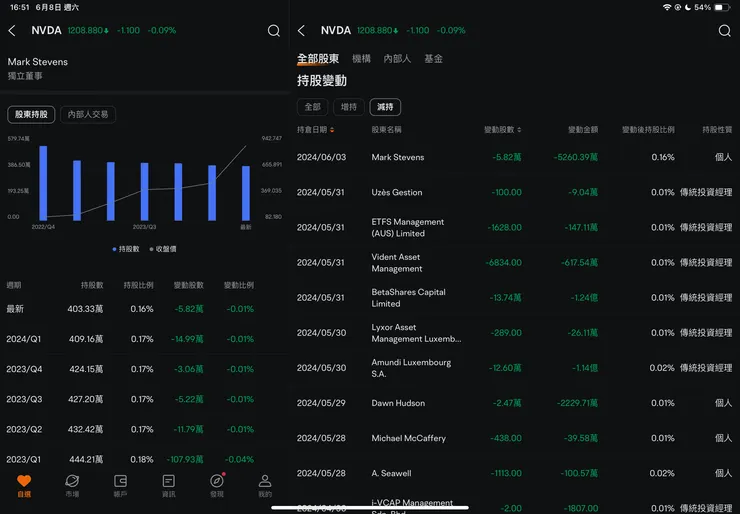Open the 自選 heart icon in bottom nav
This screenshot has height=514, width=740.
click(24, 486)
